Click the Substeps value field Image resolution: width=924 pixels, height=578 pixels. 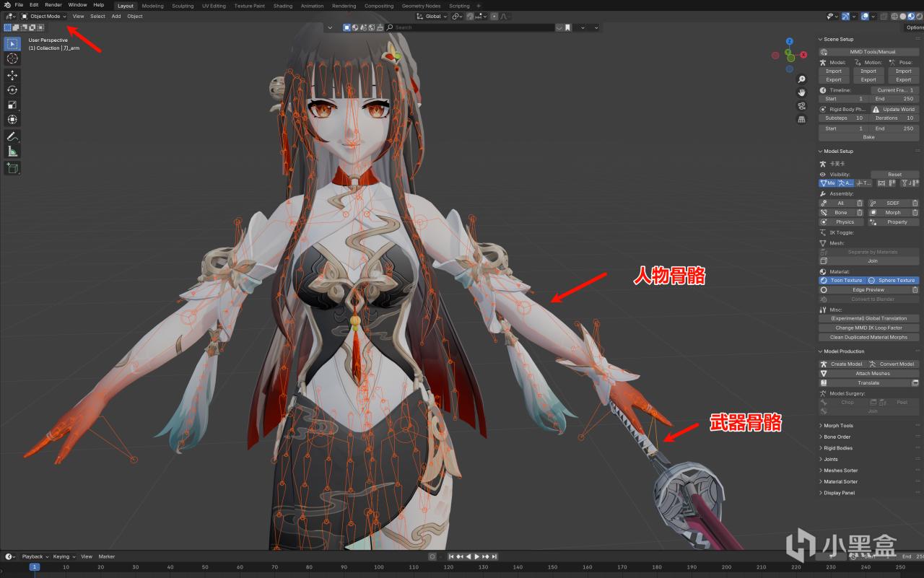pos(843,118)
